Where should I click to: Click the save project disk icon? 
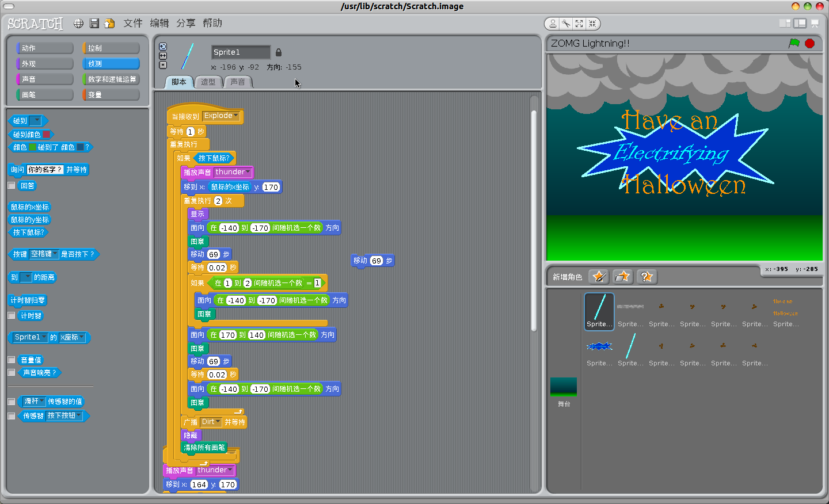pyautogui.click(x=94, y=24)
